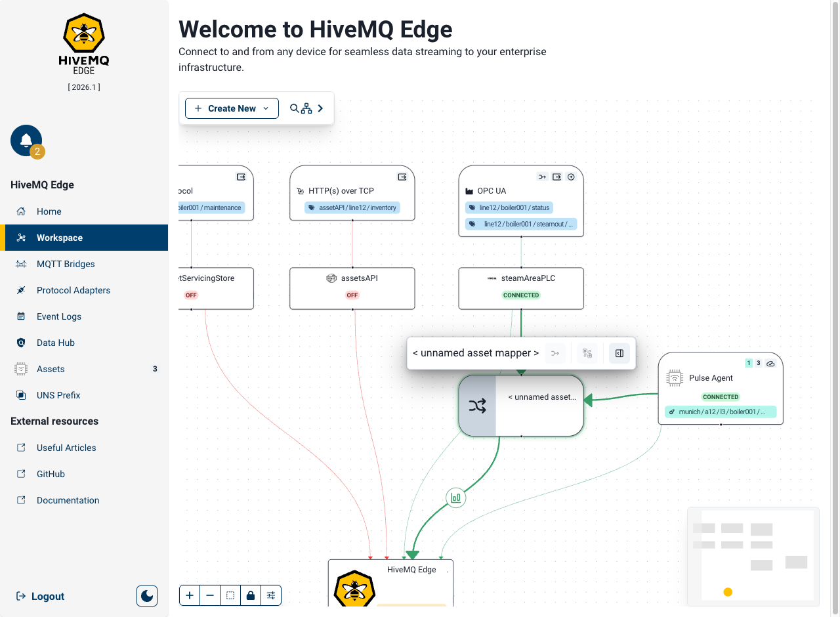Screen dimensions: 840x617
Task: Open the Documentation external link
Action: 68,500
